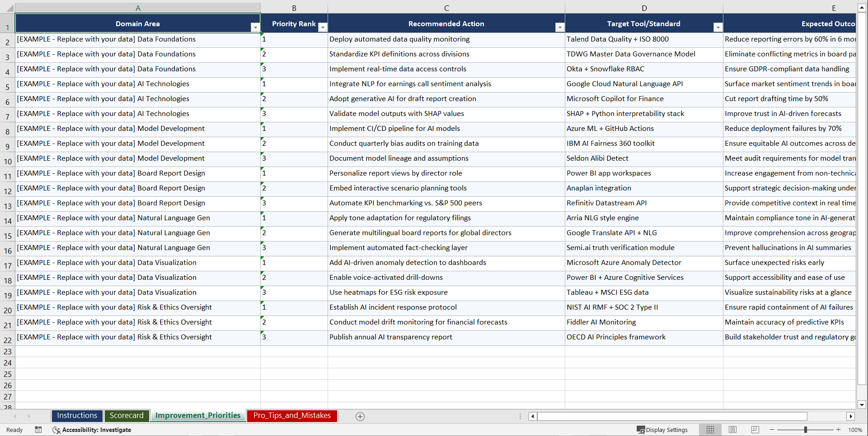
Task: Add a new worksheet with the plus button
Action: point(360,416)
